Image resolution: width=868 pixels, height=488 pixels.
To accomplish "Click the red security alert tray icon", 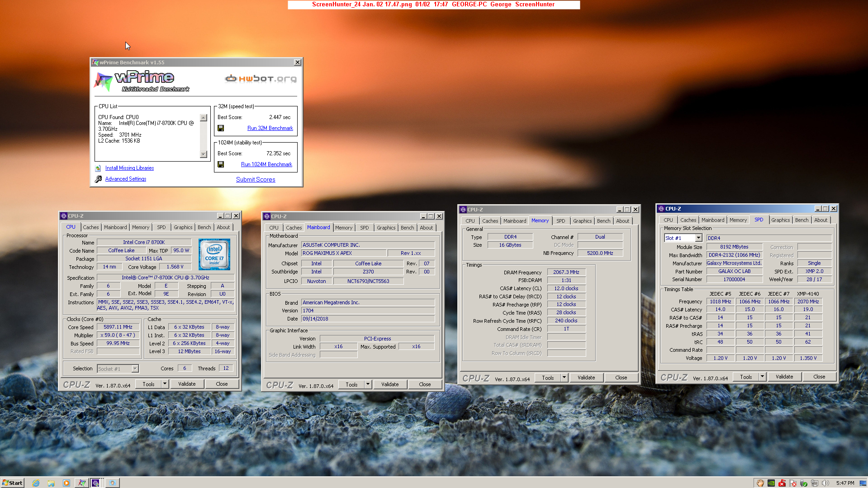I will pos(782,483).
